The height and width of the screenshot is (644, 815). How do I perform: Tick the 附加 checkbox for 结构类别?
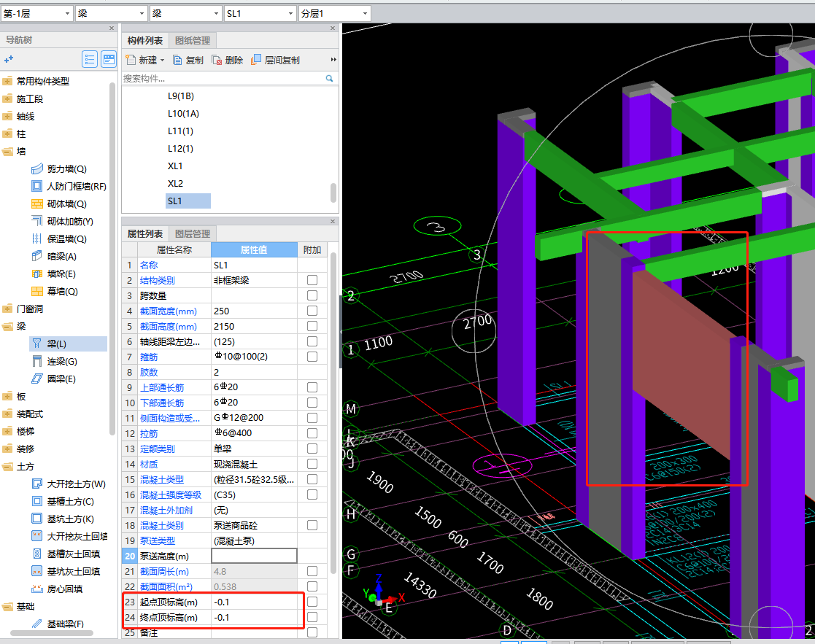(x=312, y=280)
